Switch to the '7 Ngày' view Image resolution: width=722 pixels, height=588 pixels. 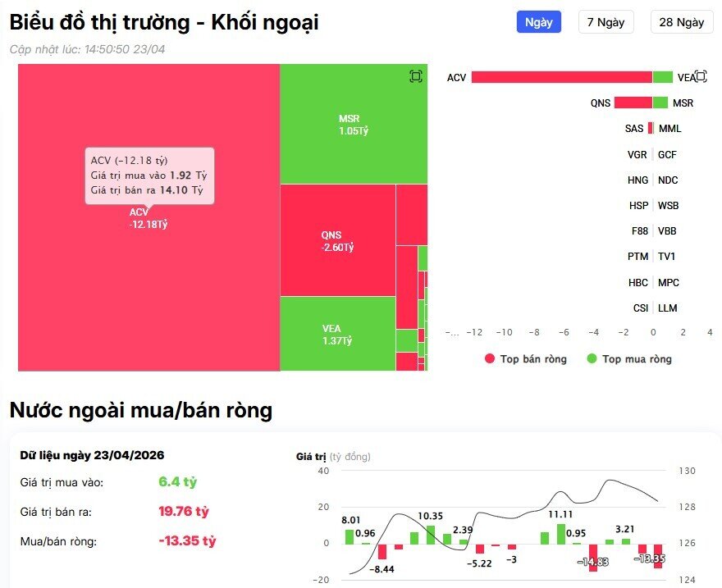(x=605, y=22)
